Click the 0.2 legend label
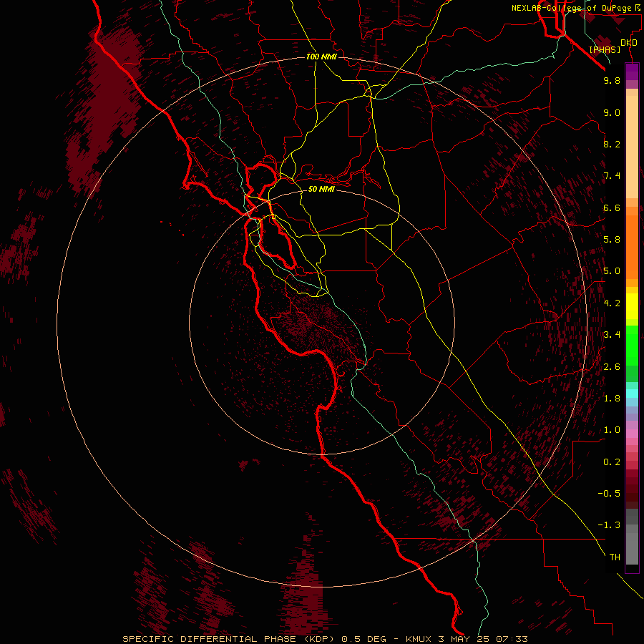 tap(612, 462)
